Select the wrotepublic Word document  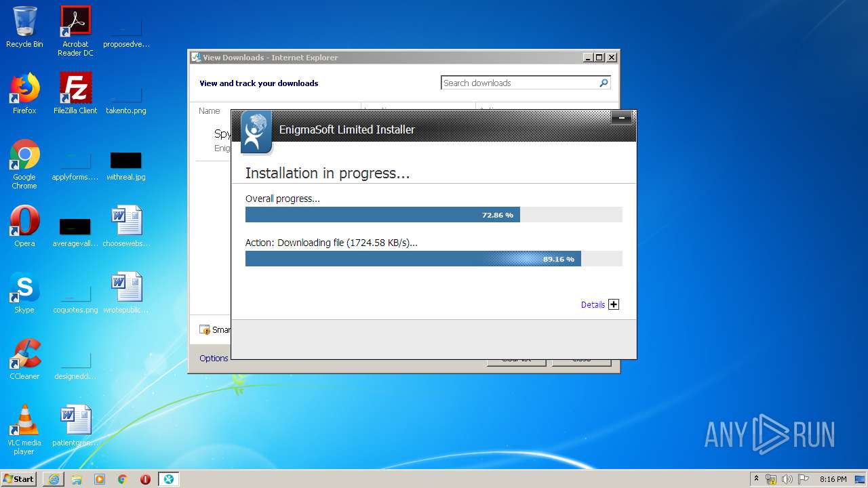[126, 293]
